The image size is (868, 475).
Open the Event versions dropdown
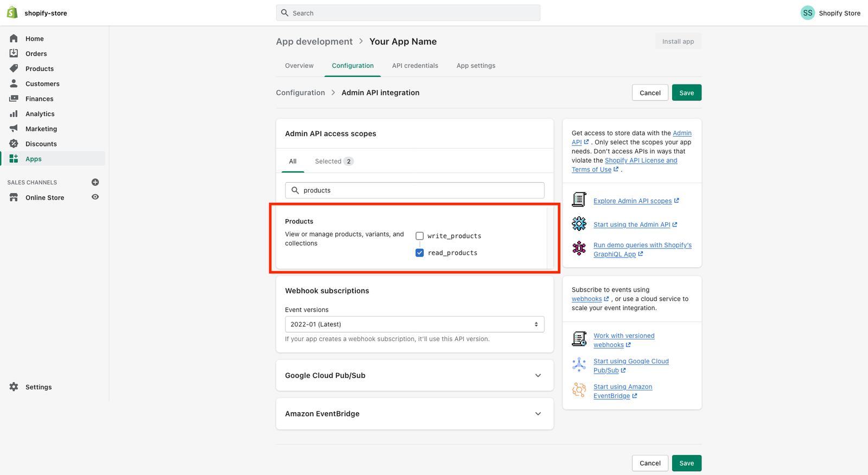point(414,324)
